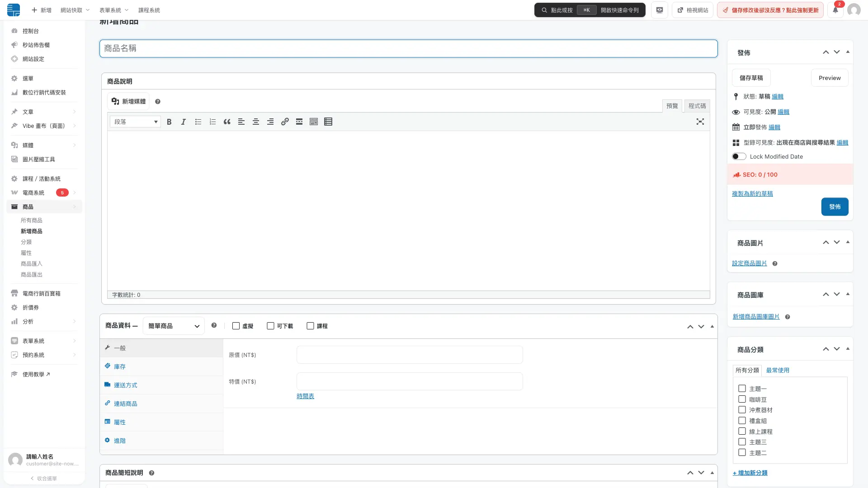Center align text in the editor

point(256,122)
